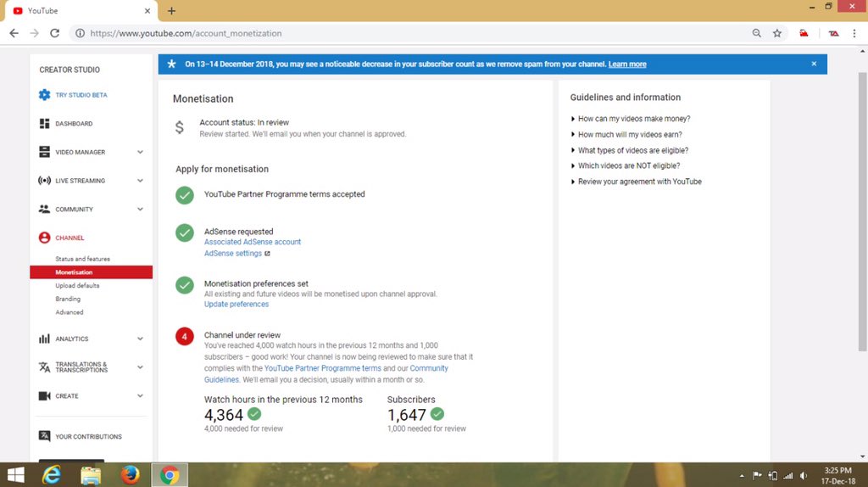The image size is (868, 487).
Task: Open the Associated AdSense account link
Action: pos(253,242)
